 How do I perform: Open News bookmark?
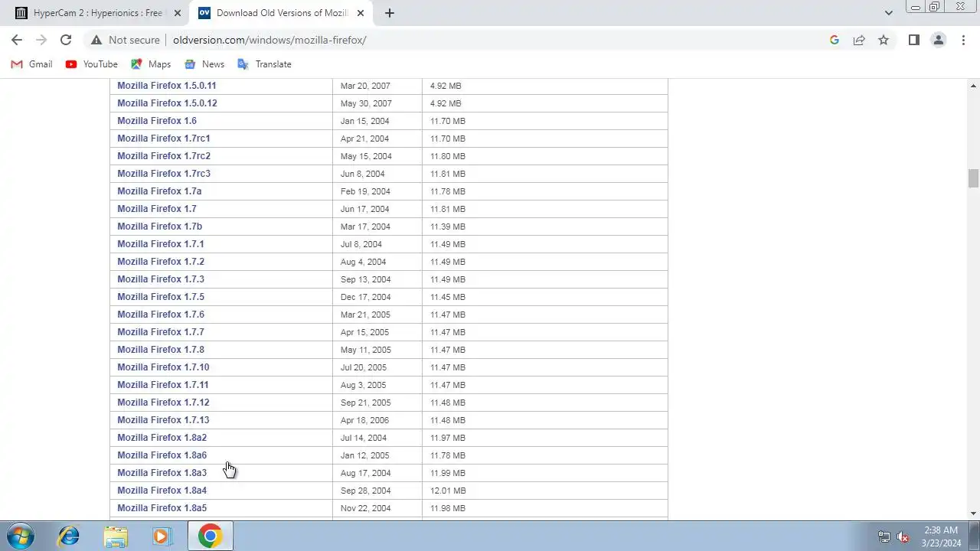(204, 64)
